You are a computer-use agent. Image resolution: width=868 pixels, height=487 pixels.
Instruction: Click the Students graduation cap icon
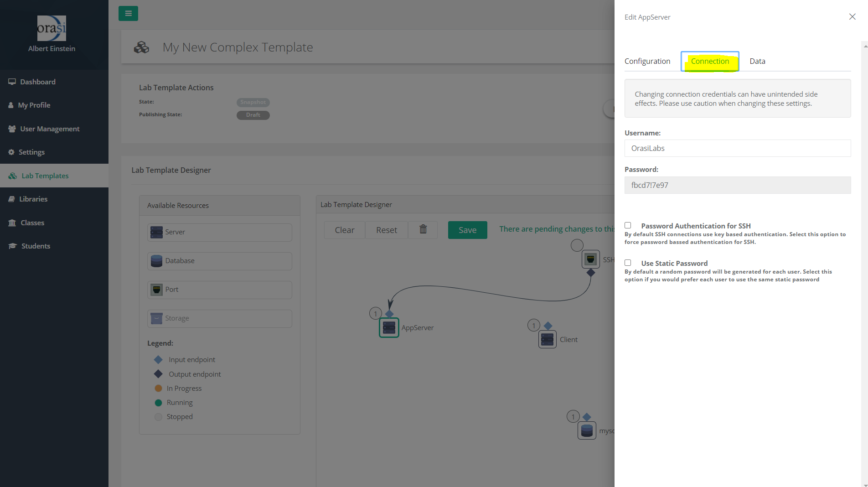click(12, 246)
